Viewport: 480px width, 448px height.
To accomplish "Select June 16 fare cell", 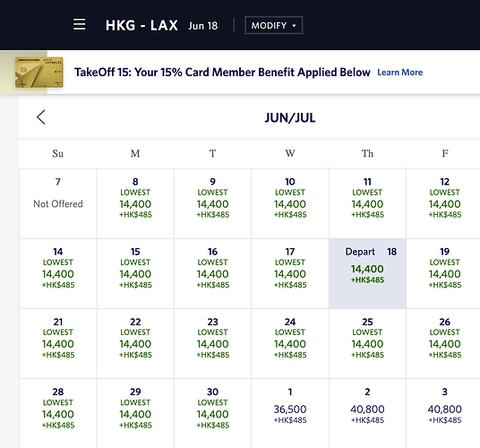I will point(212,273).
